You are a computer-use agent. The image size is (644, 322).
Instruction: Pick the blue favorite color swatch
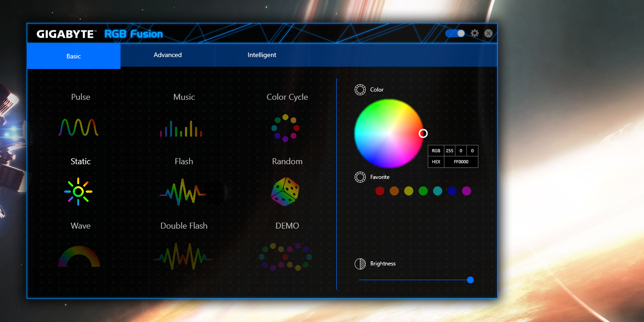click(x=452, y=191)
